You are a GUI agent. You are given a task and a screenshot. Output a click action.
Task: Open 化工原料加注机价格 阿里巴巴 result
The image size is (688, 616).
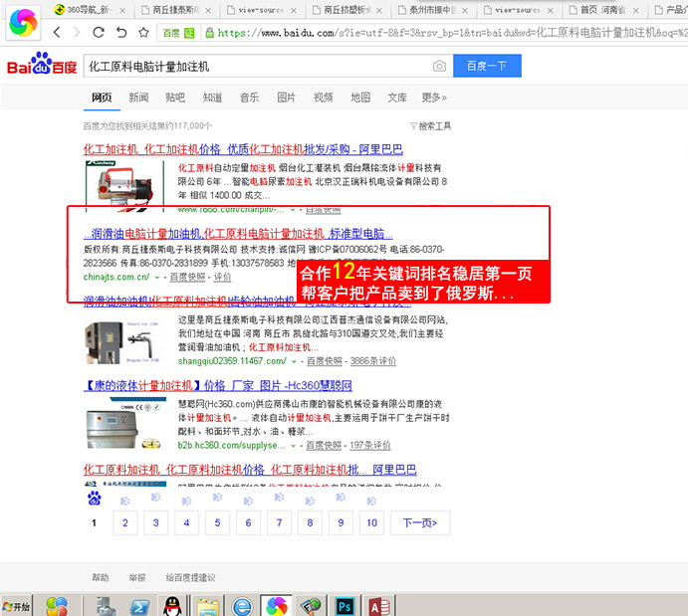click(250, 470)
